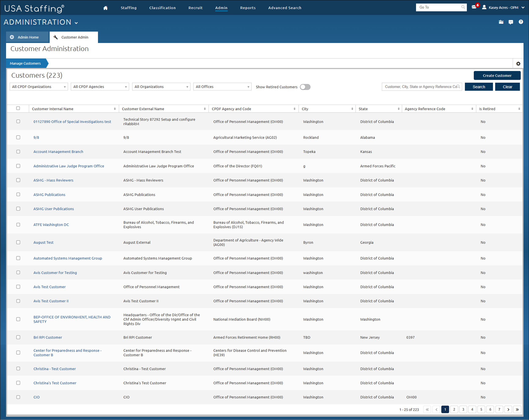Open the Reports menu

coord(248,8)
